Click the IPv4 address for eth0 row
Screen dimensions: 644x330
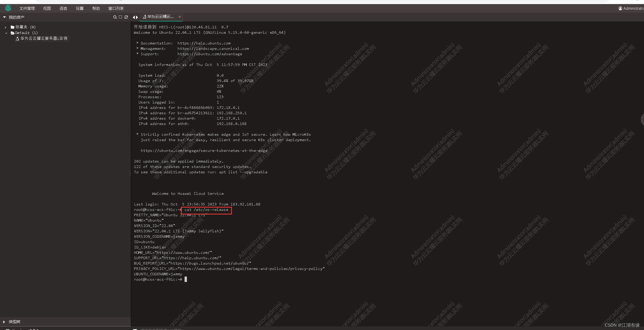point(193,124)
